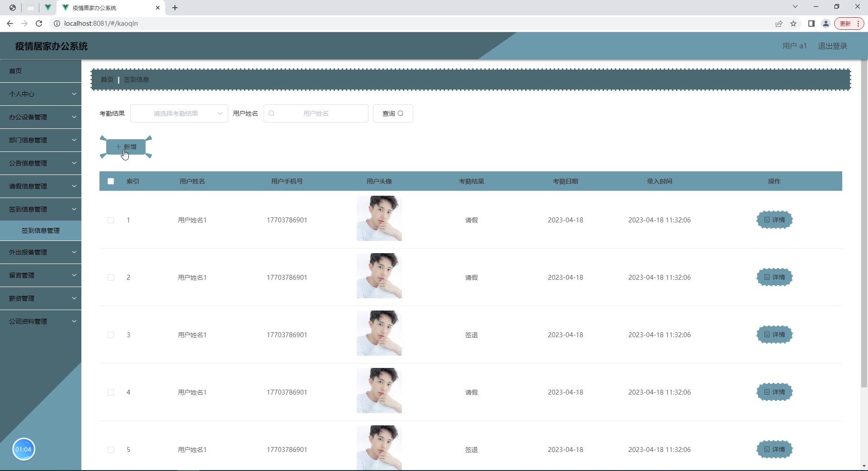Select the 签到信息管理 submenu item
Screen dimensions: 868x471
coord(41,231)
